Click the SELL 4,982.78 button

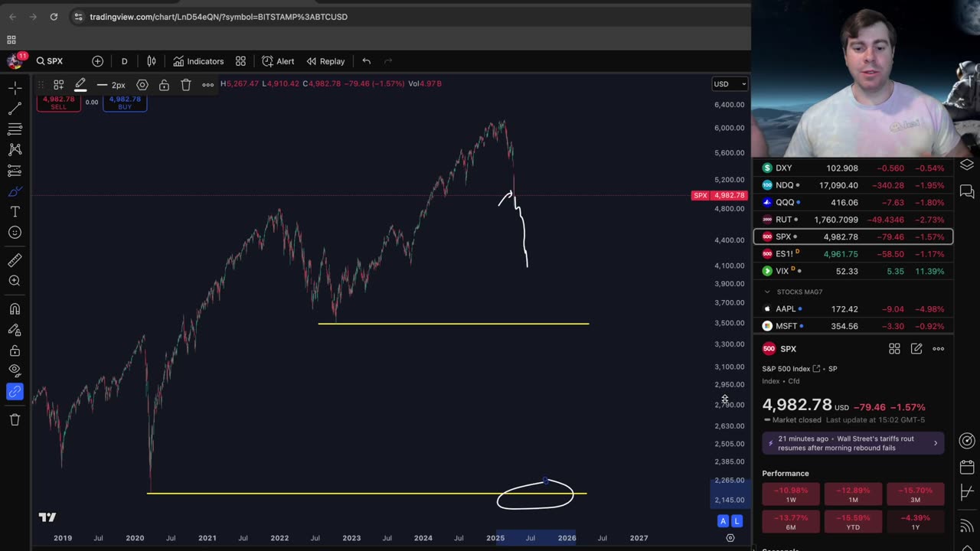coord(58,103)
